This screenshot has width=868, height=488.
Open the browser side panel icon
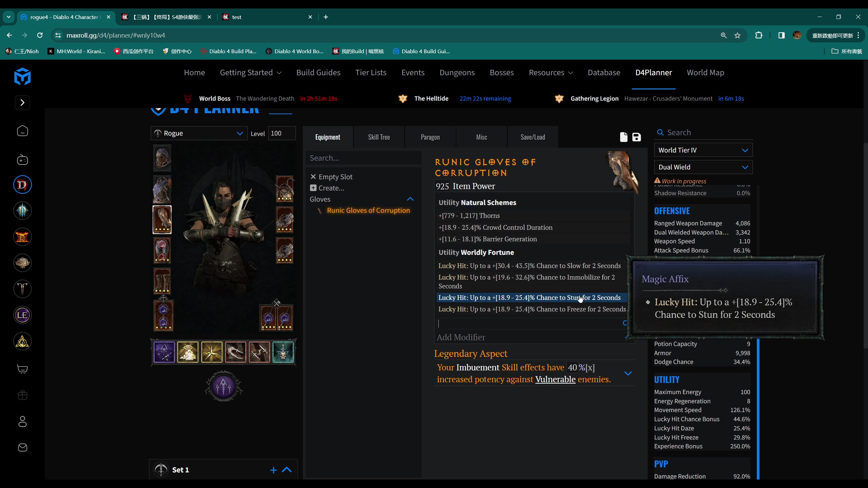(x=782, y=35)
